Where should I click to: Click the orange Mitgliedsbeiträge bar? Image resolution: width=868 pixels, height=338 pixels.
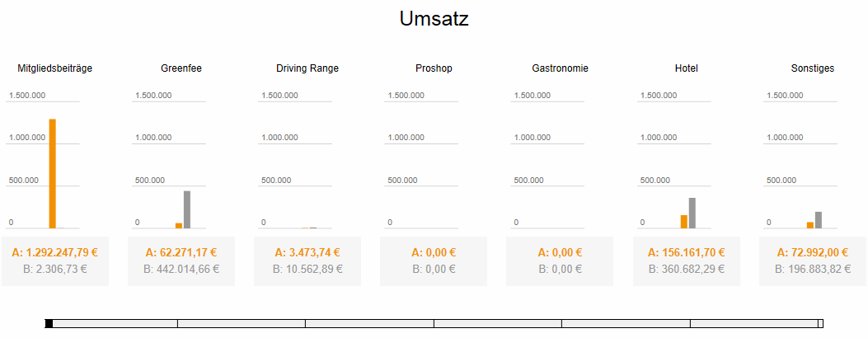point(53,173)
